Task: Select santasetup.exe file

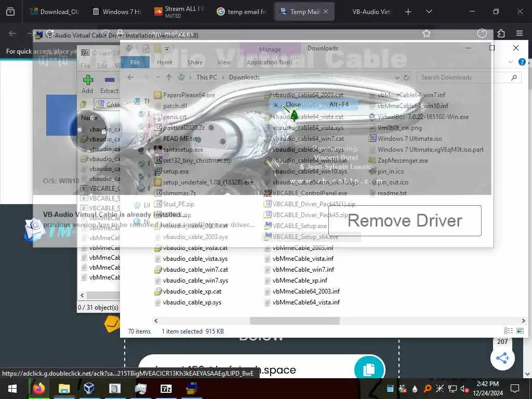Action: (x=179, y=150)
